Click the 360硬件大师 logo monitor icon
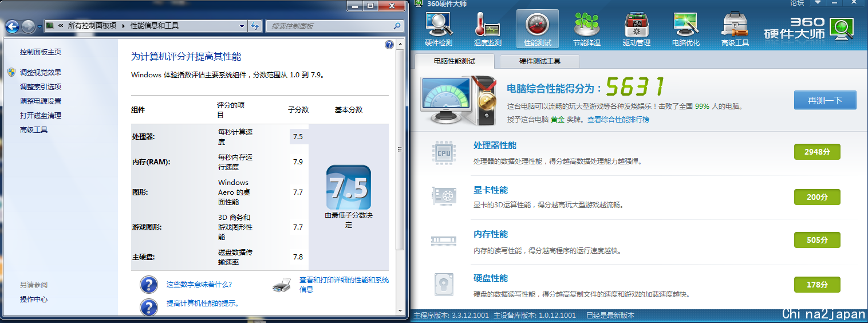This screenshot has height=323, width=868. pos(842,29)
